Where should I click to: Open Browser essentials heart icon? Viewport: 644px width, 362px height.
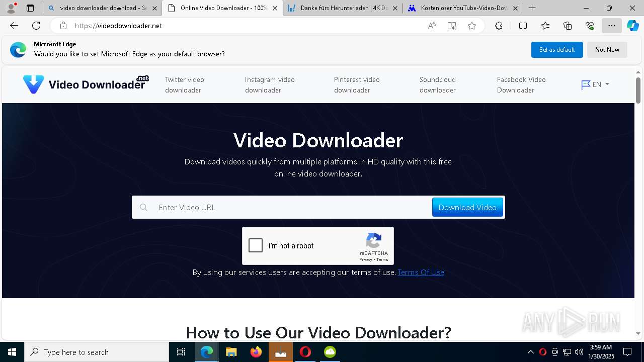coord(590,26)
